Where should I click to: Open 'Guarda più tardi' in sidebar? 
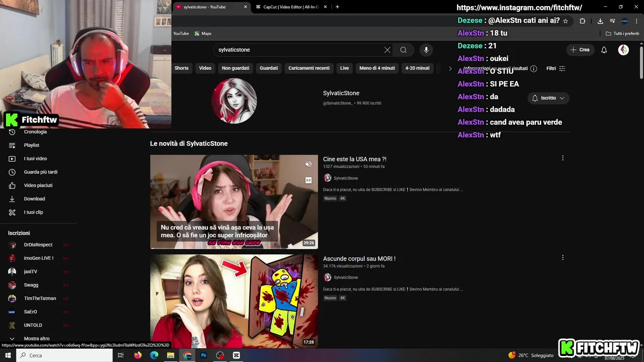point(40,172)
